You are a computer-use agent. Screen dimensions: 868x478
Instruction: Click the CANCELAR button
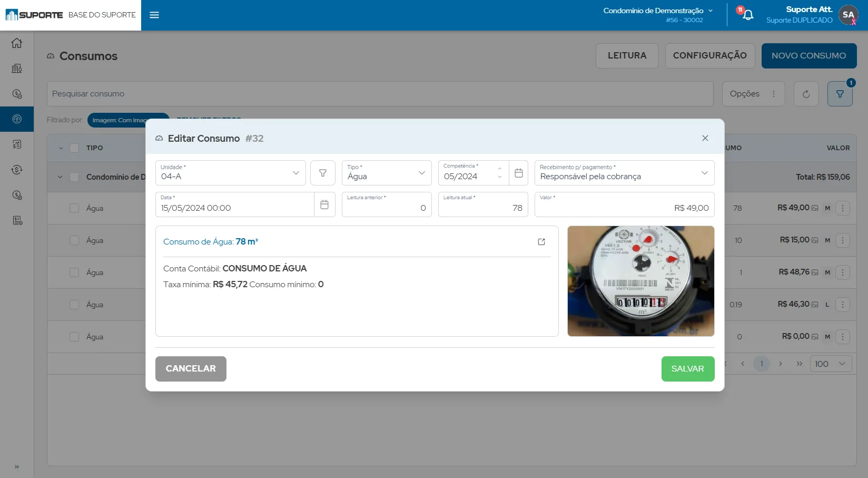tap(191, 369)
